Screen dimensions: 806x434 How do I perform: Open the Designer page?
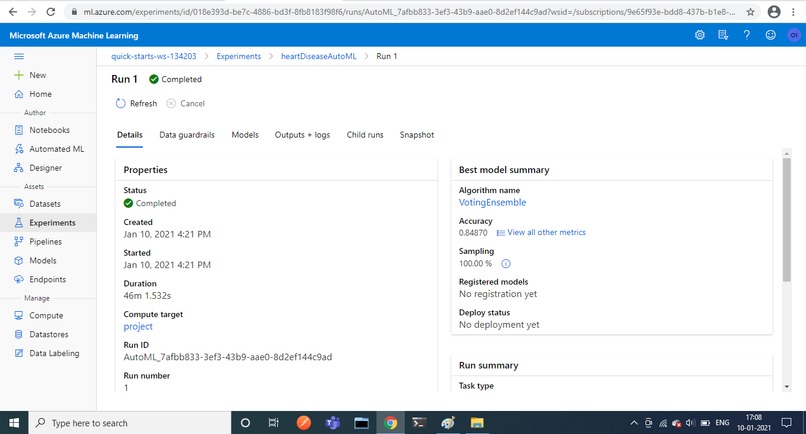tap(45, 168)
